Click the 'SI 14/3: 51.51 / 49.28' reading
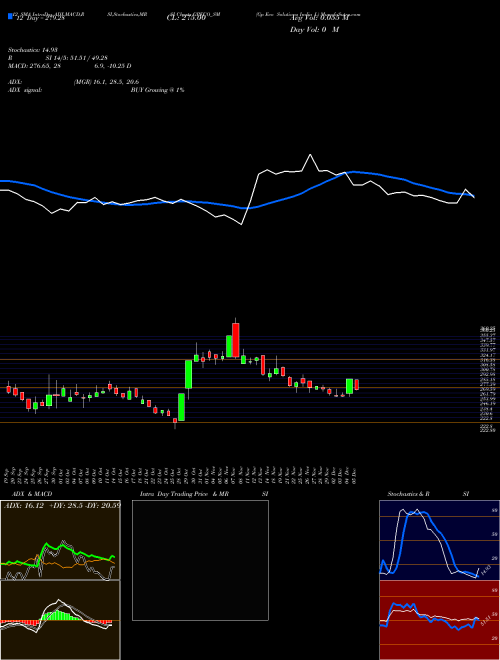Image resolution: width=500 pixels, height=660 pixels. coord(76,58)
